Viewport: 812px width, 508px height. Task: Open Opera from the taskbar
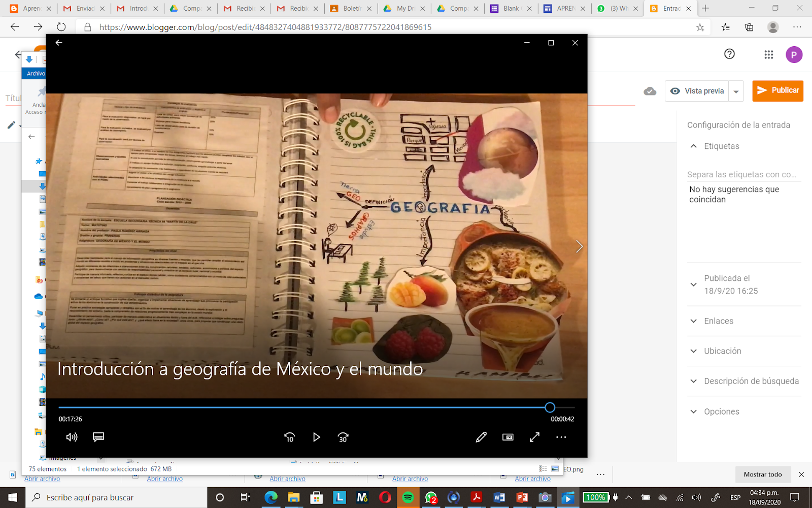point(385,497)
